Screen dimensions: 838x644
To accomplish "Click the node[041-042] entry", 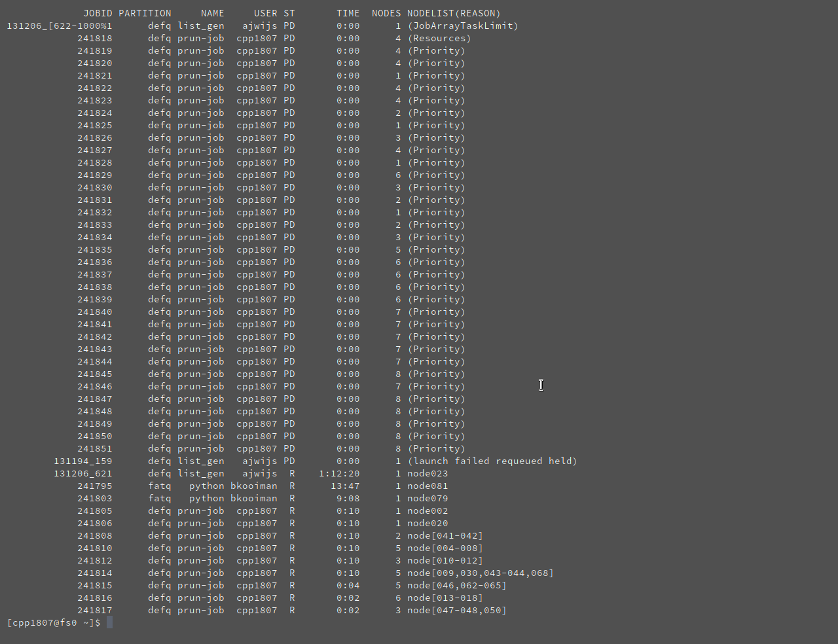I will 445,535.
